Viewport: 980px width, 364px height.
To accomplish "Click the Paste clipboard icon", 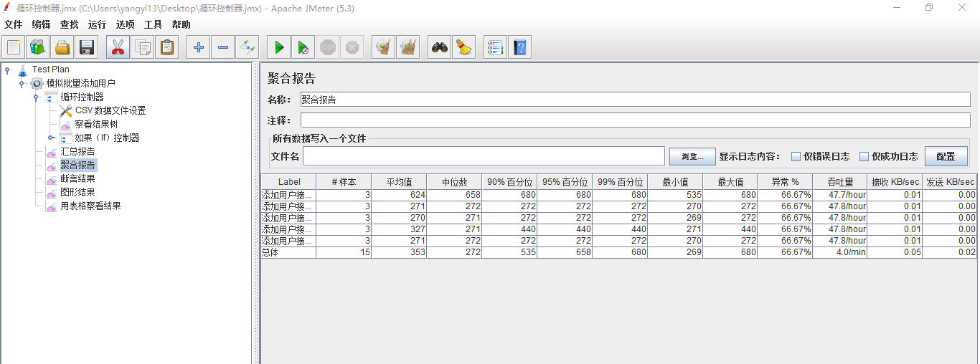I will pos(167,48).
